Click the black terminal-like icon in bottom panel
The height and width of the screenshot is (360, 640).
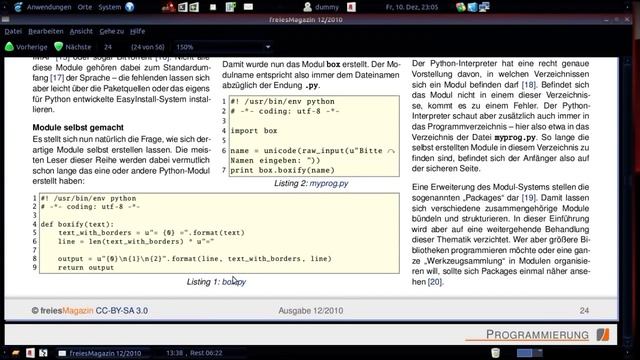(x=43, y=353)
